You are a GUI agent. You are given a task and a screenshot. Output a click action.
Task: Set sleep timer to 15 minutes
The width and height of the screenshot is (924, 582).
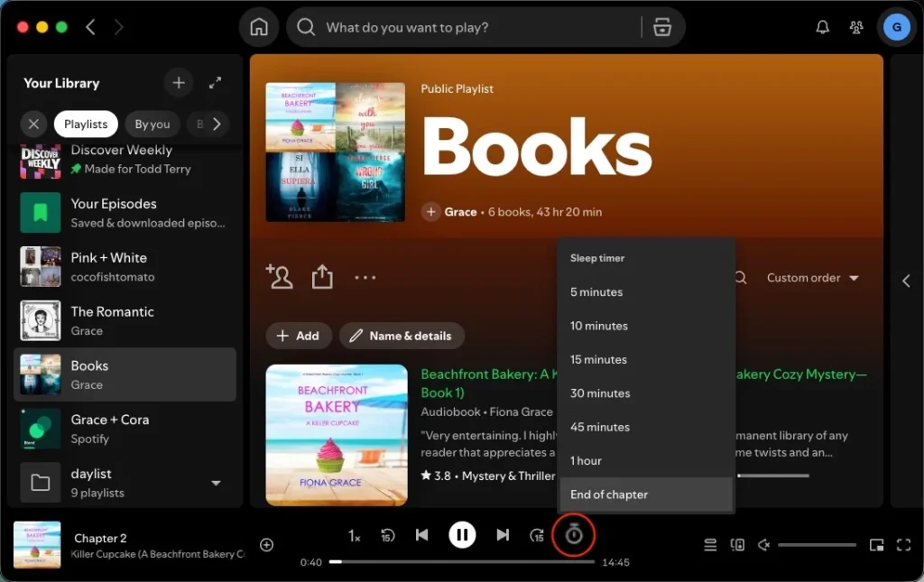click(x=645, y=359)
